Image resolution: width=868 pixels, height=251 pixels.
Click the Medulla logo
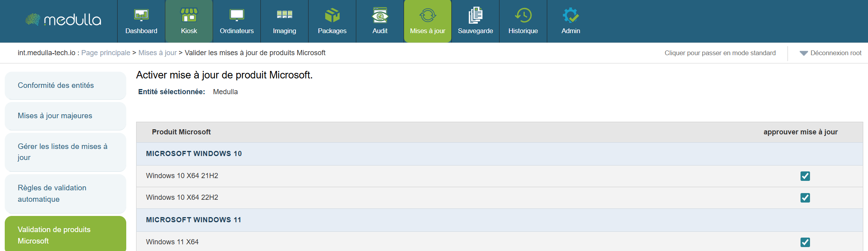[x=64, y=20]
